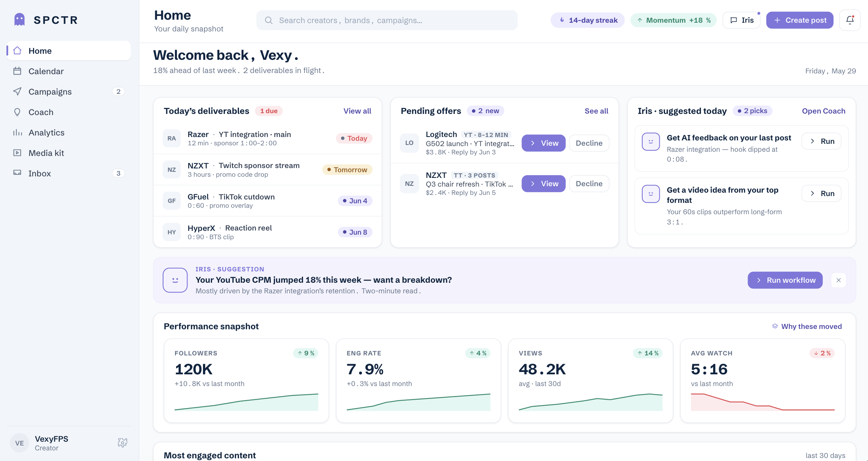
Task: Click the Today status pill
Action: click(354, 139)
